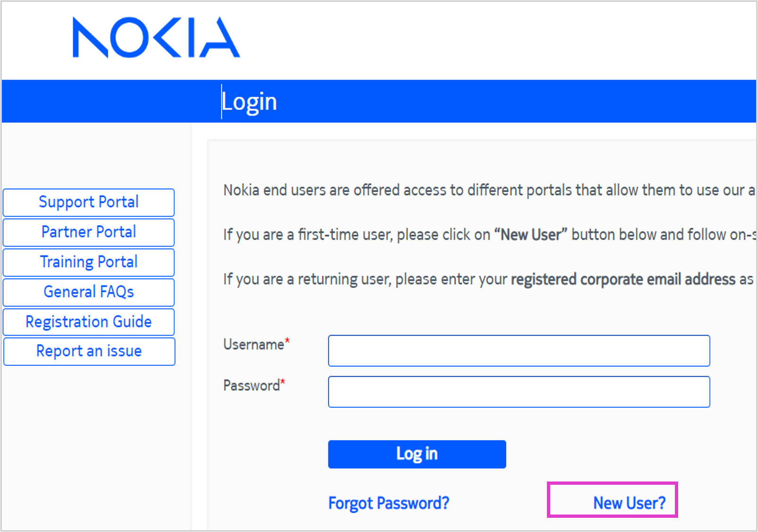Click into the Password field
Image resolution: width=758 pixels, height=532 pixels.
tap(519, 392)
